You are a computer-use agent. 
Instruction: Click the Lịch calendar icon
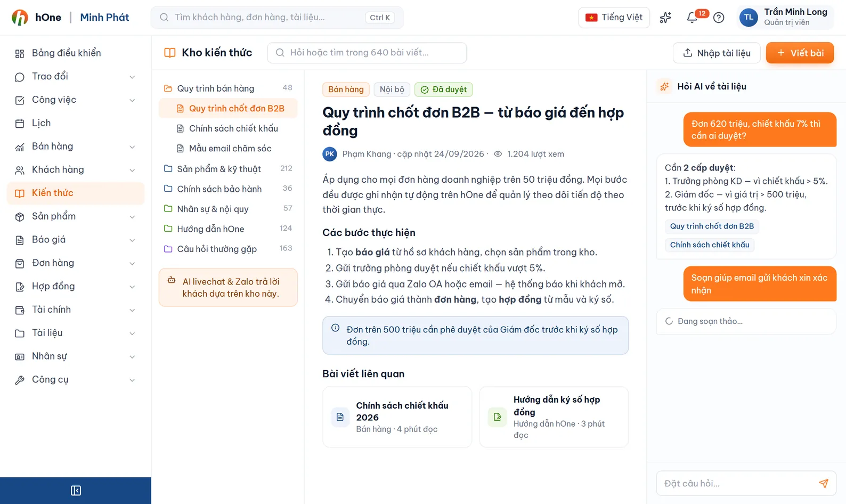(20, 124)
